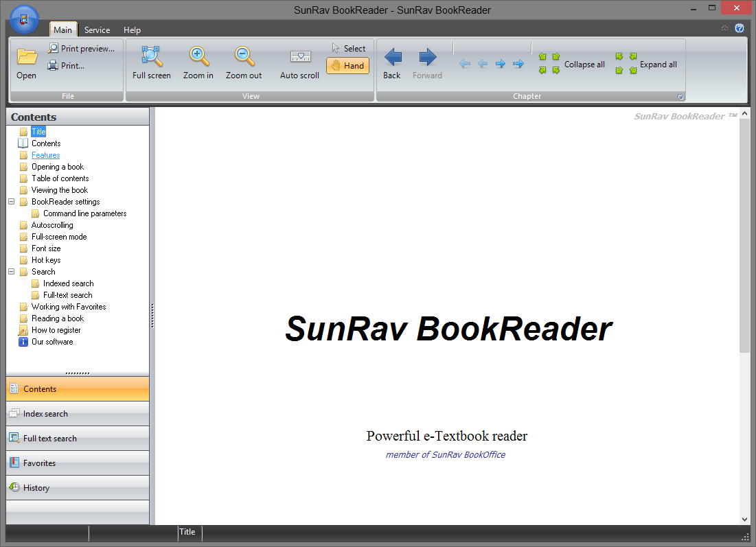Open the History pane
Screen dimensions: 756x547
[78, 487]
